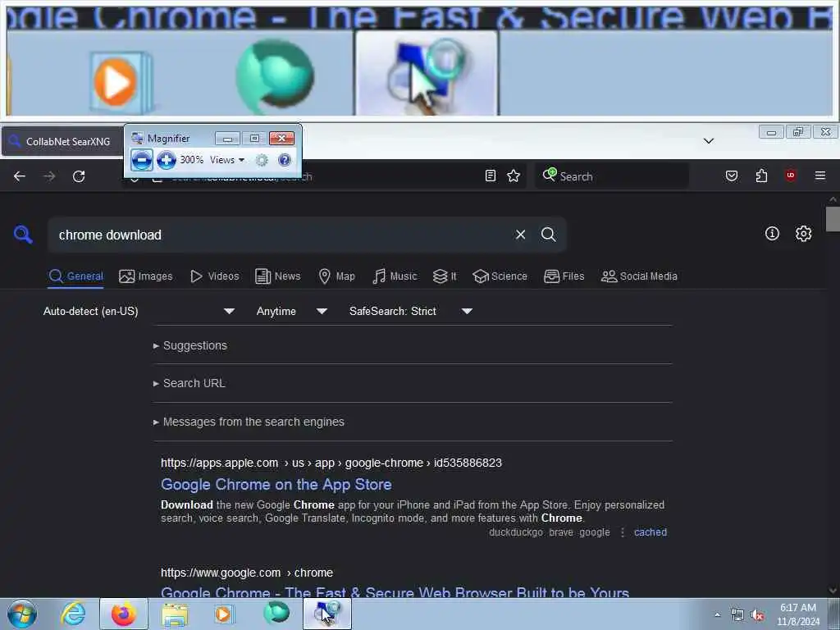Switch to the Social Media category
Image resolution: width=840 pixels, height=630 pixels.
tap(639, 276)
